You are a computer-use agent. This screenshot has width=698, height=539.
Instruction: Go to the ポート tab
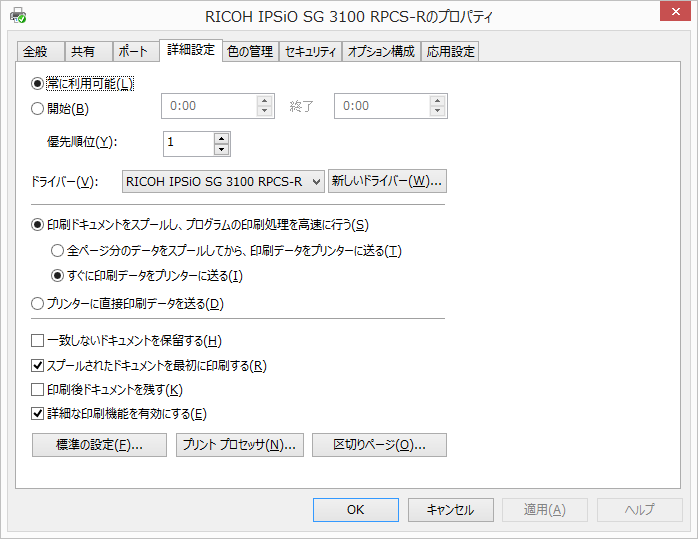click(x=135, y=52)
